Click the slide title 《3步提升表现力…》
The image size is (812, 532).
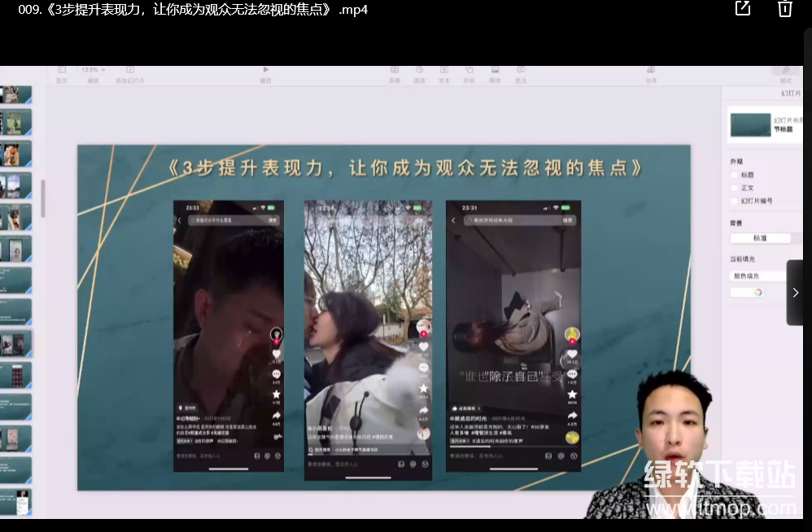point(407,168)
